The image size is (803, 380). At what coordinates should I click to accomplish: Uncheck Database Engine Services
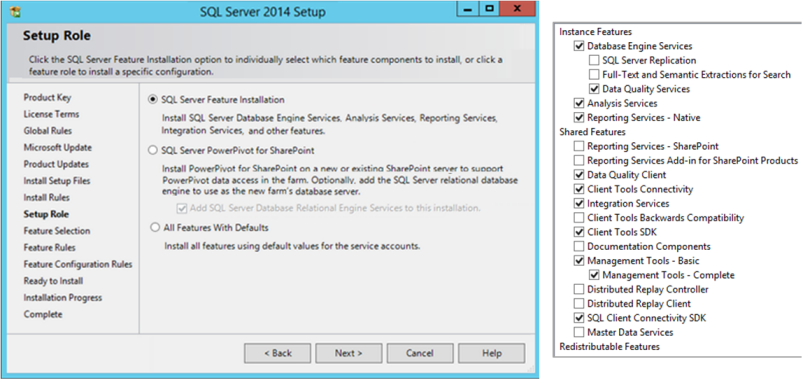click(579, 46)
